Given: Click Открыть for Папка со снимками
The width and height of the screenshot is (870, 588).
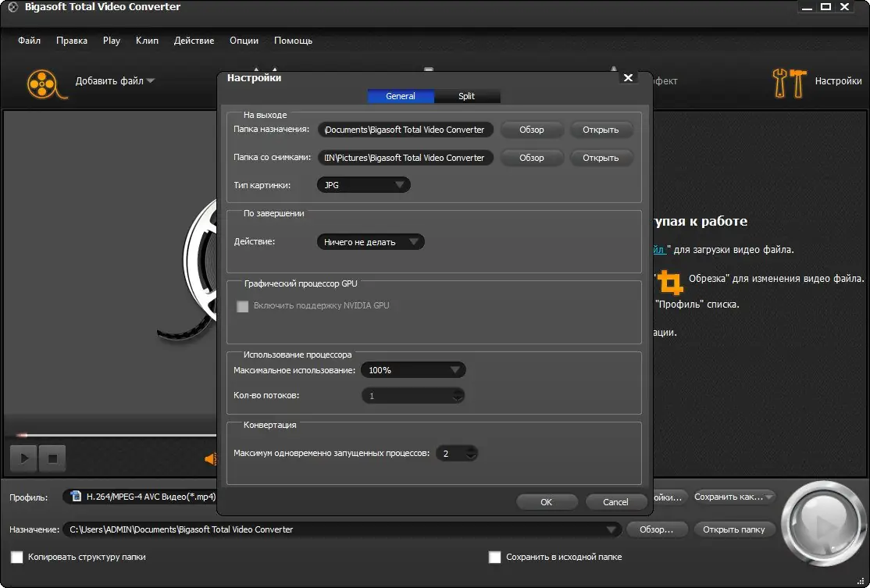Looking at the screenshot, I should click(x=601, y=158).
